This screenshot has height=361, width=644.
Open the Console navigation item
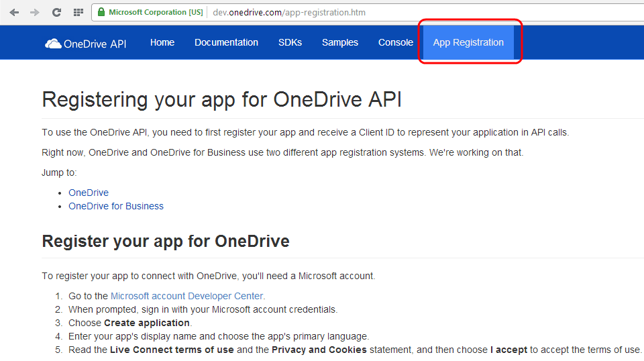(396, 42)
